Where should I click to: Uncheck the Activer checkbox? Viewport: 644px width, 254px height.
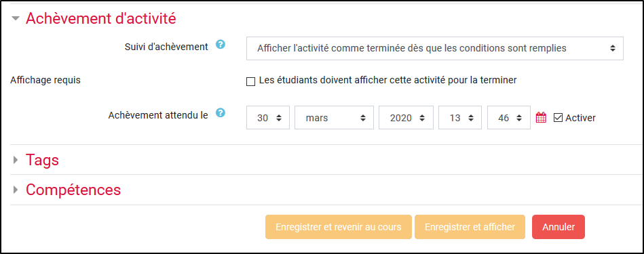tap(558, 118)
